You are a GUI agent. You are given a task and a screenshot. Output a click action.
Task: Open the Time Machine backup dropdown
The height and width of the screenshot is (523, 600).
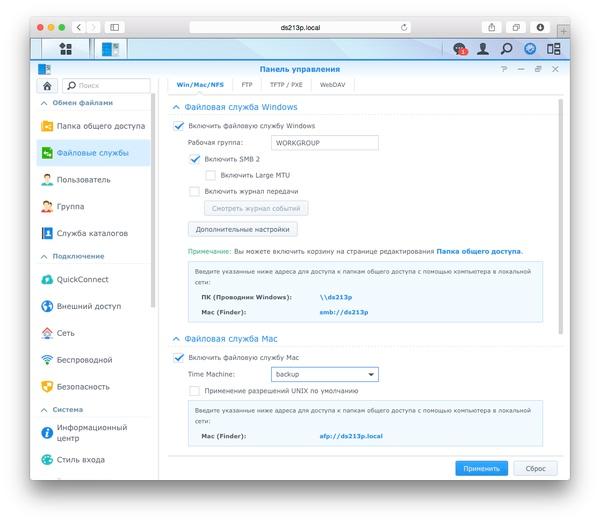pos(324,374)
